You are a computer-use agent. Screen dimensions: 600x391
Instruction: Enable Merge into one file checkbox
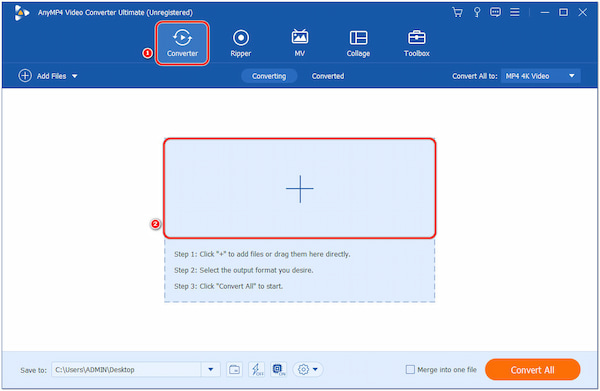click(410, 370)
